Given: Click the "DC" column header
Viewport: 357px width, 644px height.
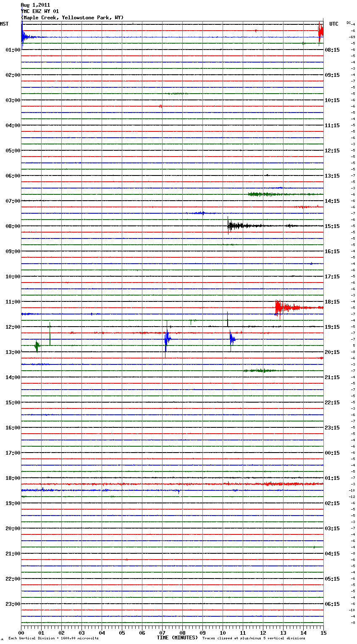Looking at the screenshot, I should [x=349, y=22].
